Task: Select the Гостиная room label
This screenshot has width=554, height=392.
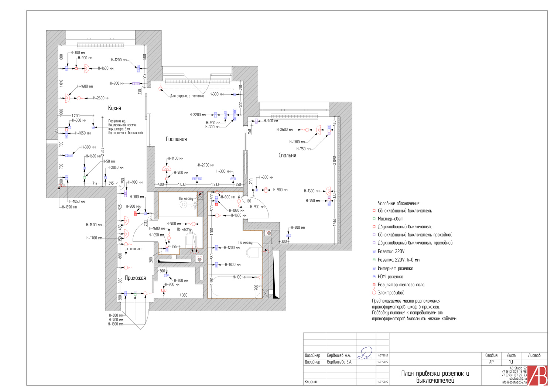Action: point(176,139)
